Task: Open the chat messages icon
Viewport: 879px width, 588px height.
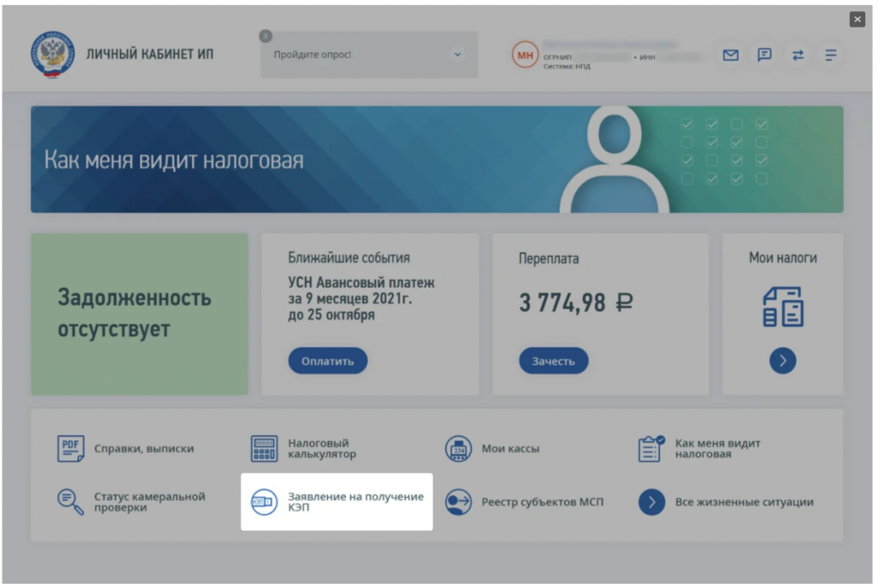Action: tap(764, 55)
